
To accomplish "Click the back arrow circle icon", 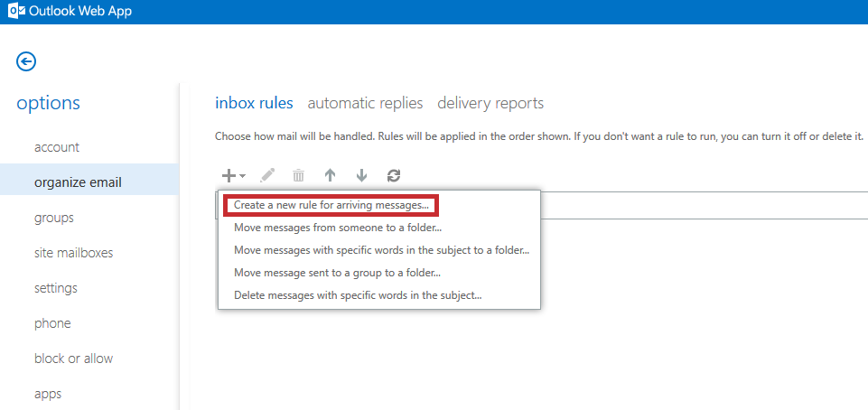I will click(x=26, y=61).
